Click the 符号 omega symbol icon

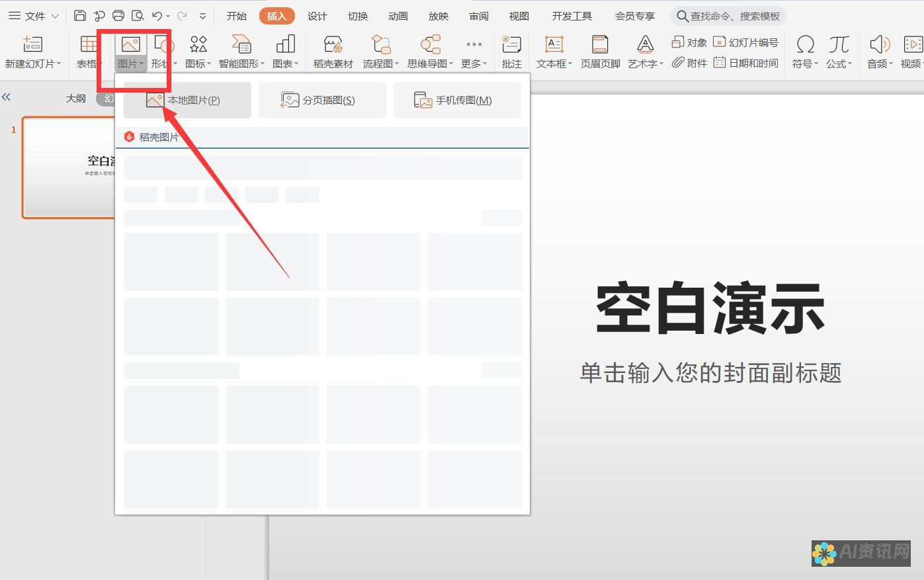[805, 44]
